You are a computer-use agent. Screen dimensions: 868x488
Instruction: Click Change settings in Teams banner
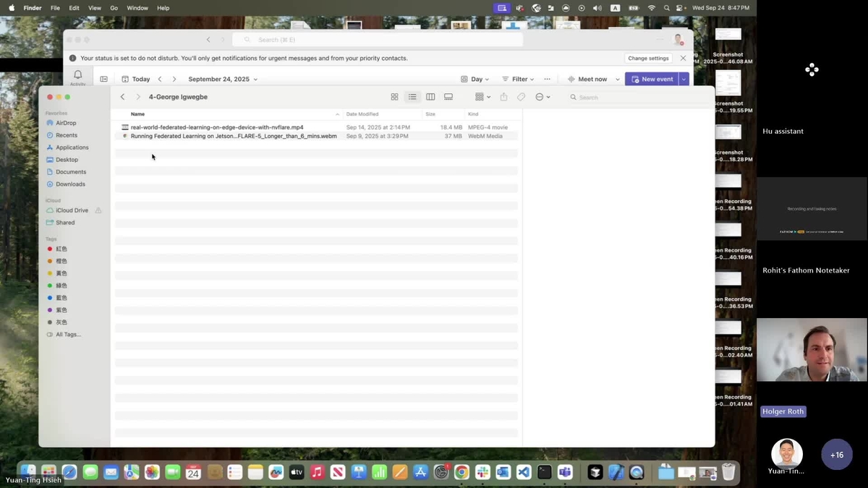coord(648,58)
